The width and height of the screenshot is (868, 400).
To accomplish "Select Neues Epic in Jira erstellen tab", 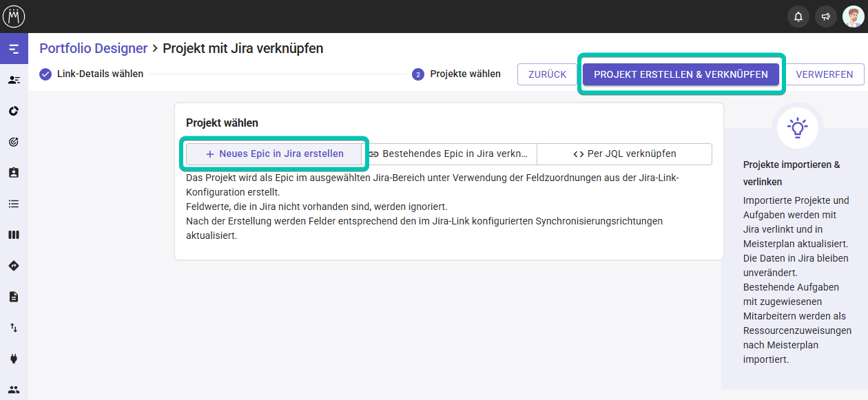I will click(274, 154).
